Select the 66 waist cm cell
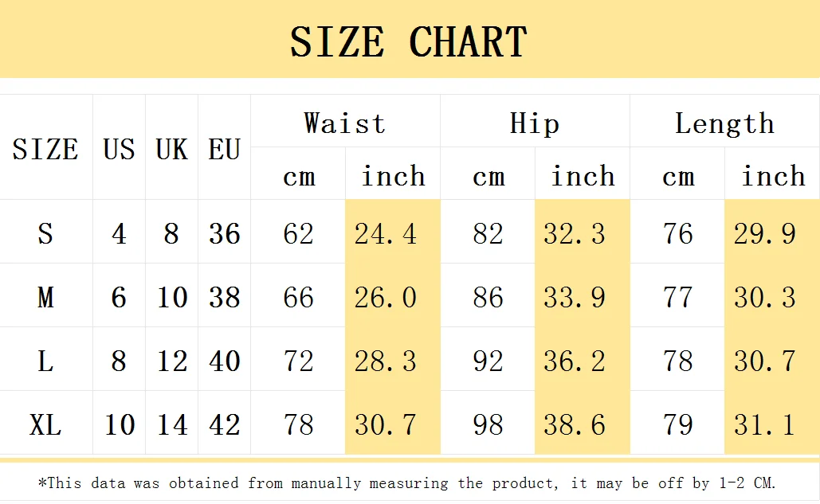Image resolution: width=820 pixels, height=504 pixels. pyautogui.click(x=298, y=297)
